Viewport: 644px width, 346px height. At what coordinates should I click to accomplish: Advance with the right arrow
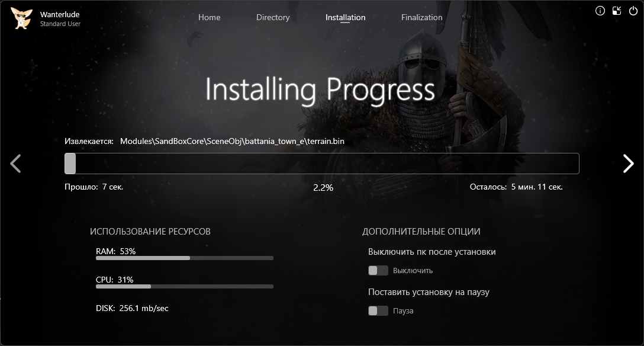click(628, 164)
